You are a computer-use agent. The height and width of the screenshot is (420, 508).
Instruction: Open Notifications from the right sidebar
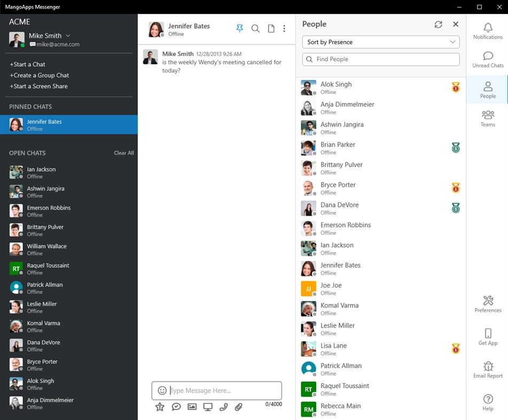tap(487, 33)
